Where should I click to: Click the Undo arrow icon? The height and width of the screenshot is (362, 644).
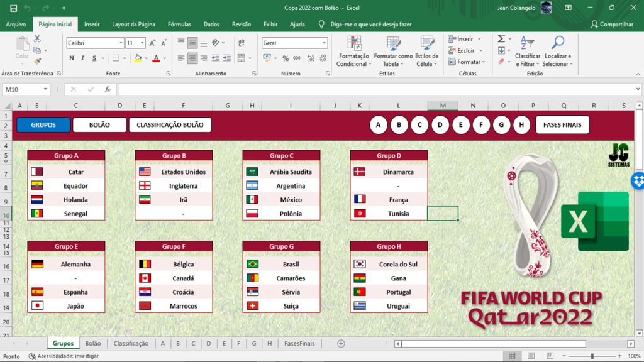[x=28, y=8]
